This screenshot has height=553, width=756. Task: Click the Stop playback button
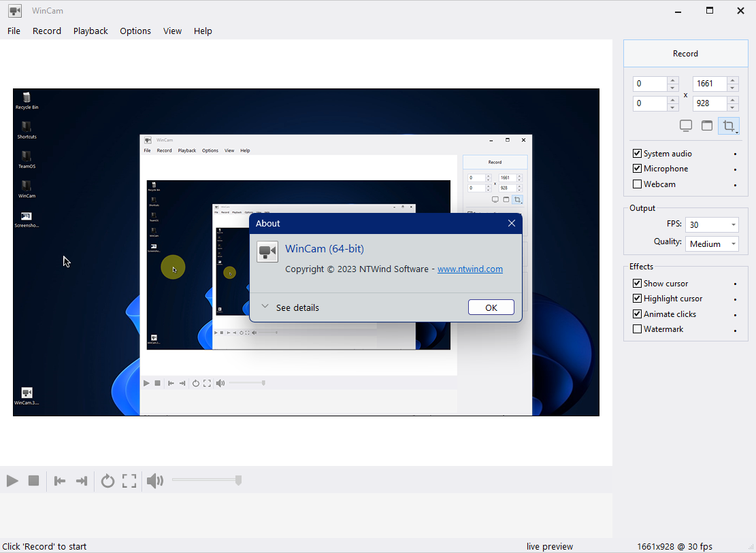(x=33, y=481)
